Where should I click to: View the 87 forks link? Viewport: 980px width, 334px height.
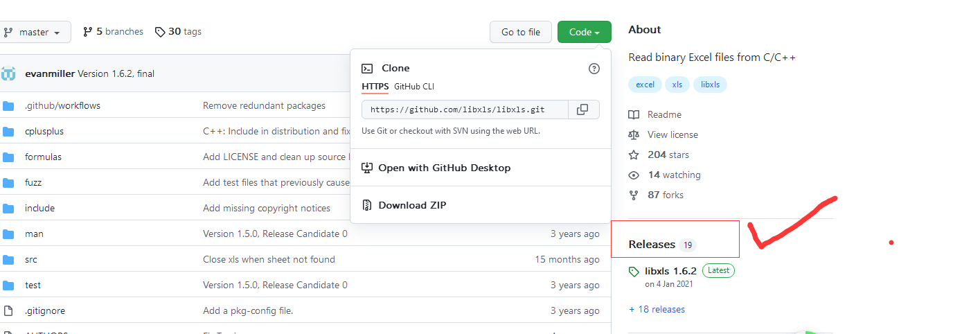coord(666,195)
